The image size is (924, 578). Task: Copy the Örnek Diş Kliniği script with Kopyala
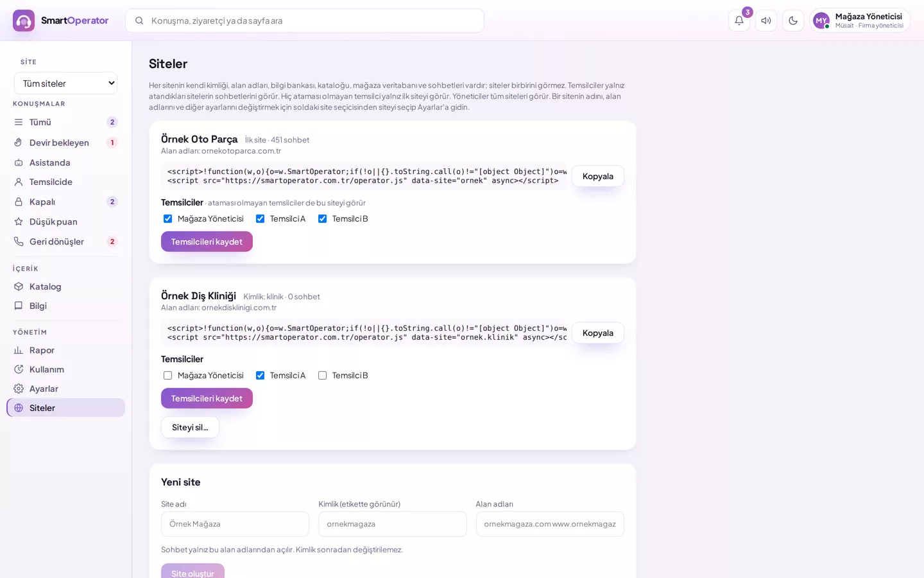[x=597, y=333]
